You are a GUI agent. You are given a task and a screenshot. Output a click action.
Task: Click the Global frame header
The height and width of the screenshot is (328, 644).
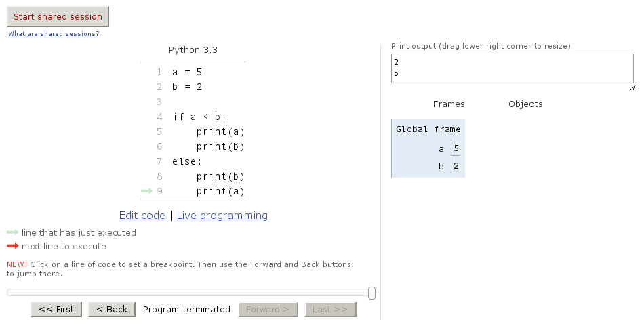(428, 129)
